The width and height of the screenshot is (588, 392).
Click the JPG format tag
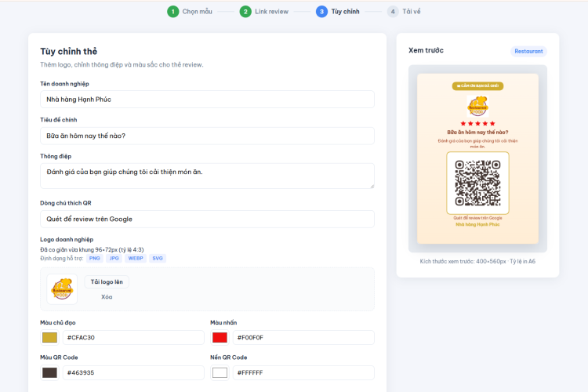coord(114,259)
